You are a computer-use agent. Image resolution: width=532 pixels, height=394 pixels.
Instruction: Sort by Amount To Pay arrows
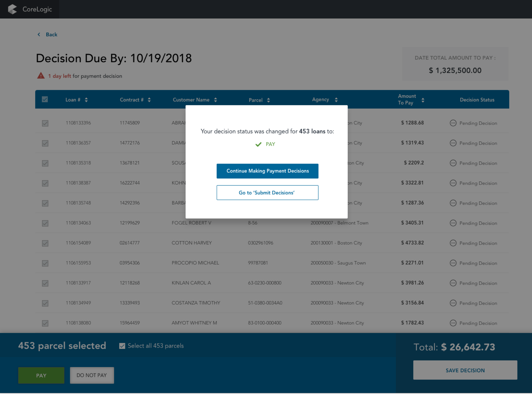[423, 100]
